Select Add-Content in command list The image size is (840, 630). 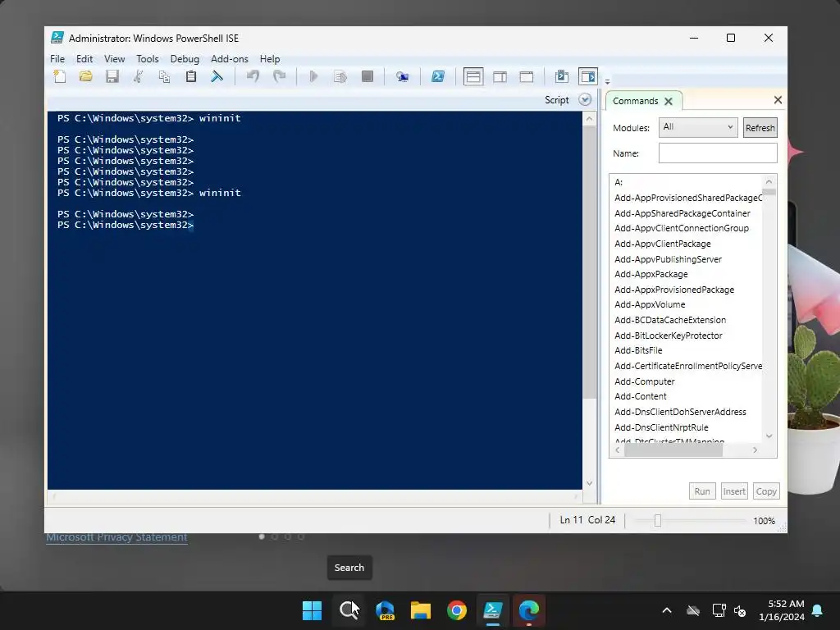[640, 396]
